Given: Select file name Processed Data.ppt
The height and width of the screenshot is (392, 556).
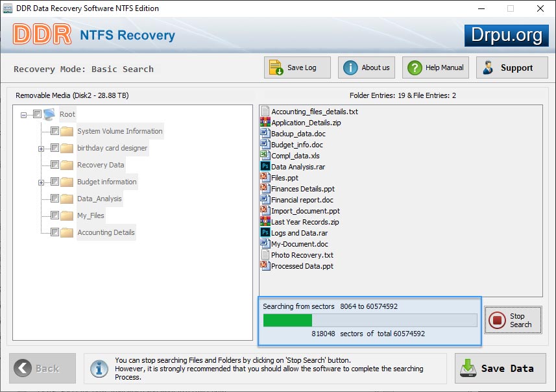Looking at the screenshot, I should point(302,266).
